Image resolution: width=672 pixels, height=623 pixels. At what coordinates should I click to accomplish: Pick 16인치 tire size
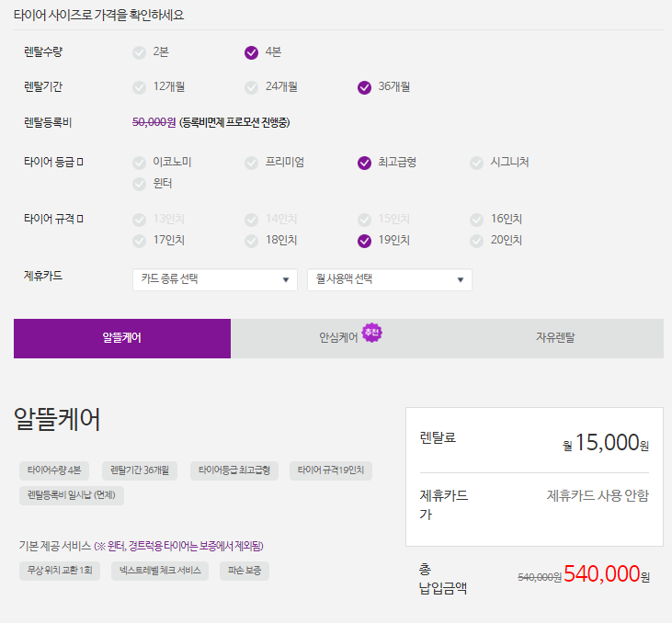click(495, 220)
